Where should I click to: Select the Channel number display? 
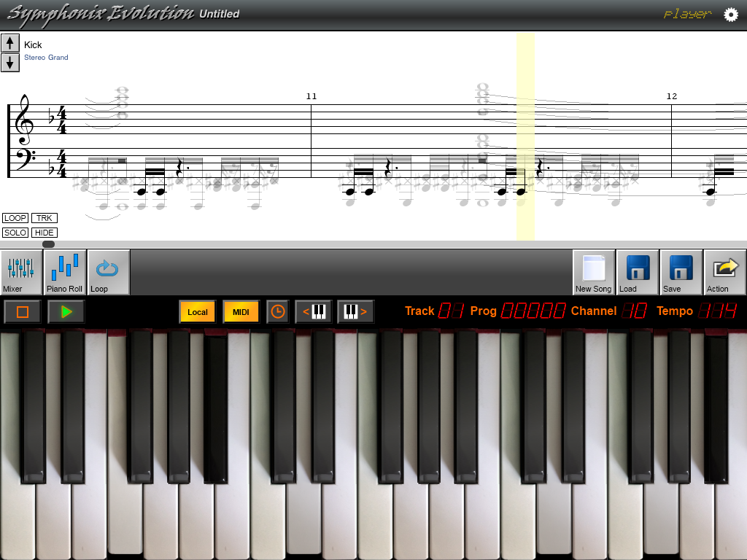(x=634, y=311)
